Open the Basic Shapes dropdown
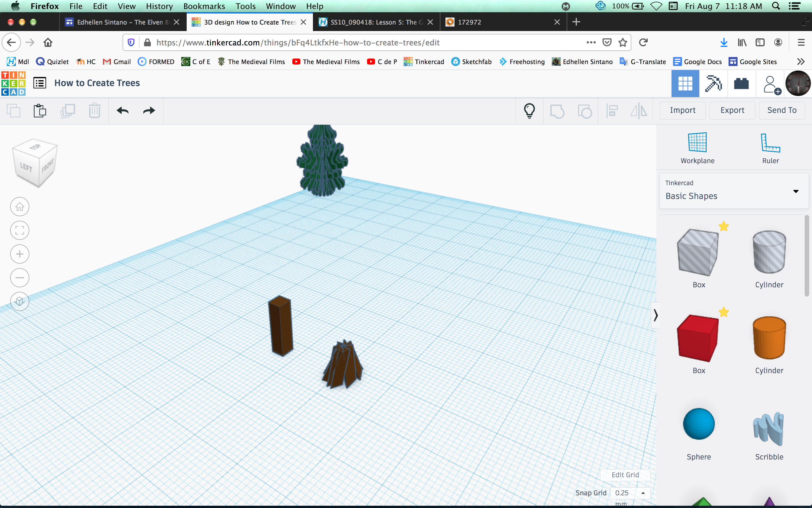The width and height of the screenshot is (812, 508). [734, 191]
